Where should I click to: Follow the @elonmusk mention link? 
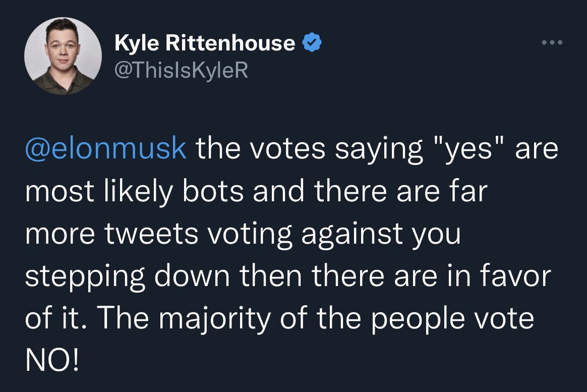click(106, 150)
